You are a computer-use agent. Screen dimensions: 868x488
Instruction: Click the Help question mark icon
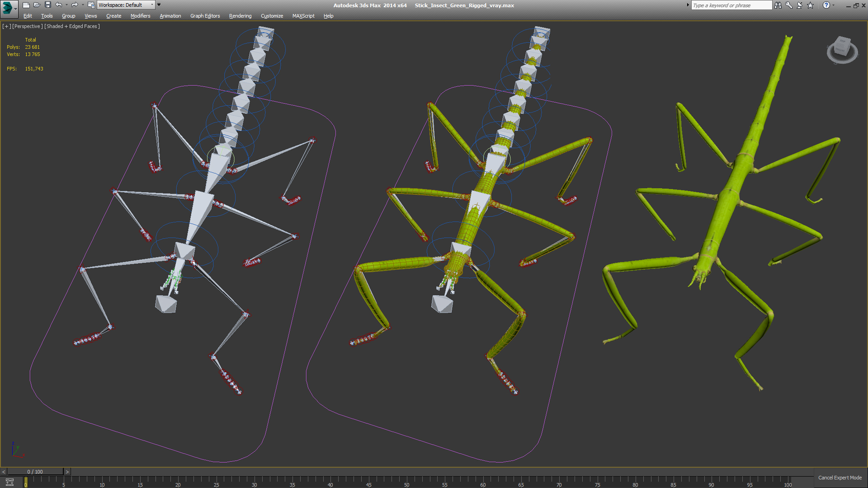826,5
